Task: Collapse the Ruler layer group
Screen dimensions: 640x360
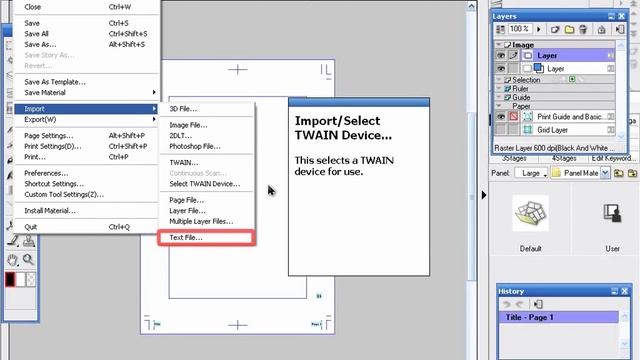Action: (x=499, y=88)
